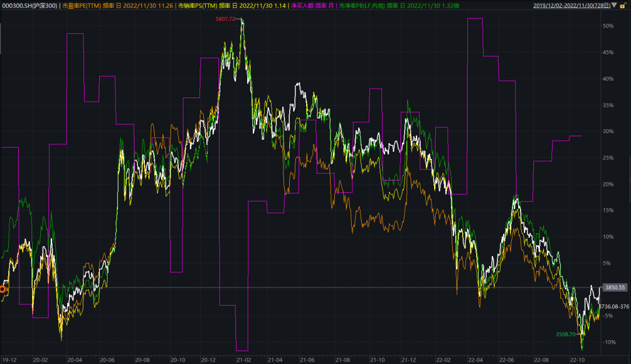Click the 10% axis label
This screenshot has height=364, width=631.
point(608,237)
